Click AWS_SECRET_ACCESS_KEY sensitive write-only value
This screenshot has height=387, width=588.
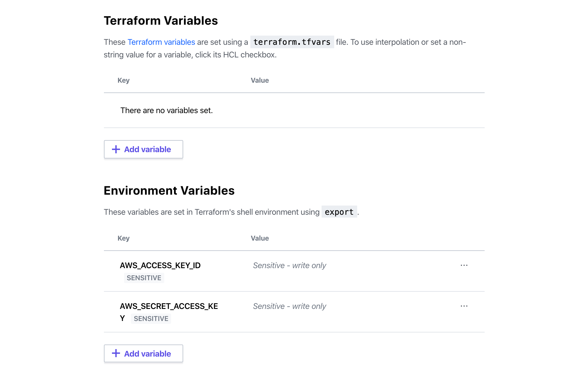pos(289,306)
